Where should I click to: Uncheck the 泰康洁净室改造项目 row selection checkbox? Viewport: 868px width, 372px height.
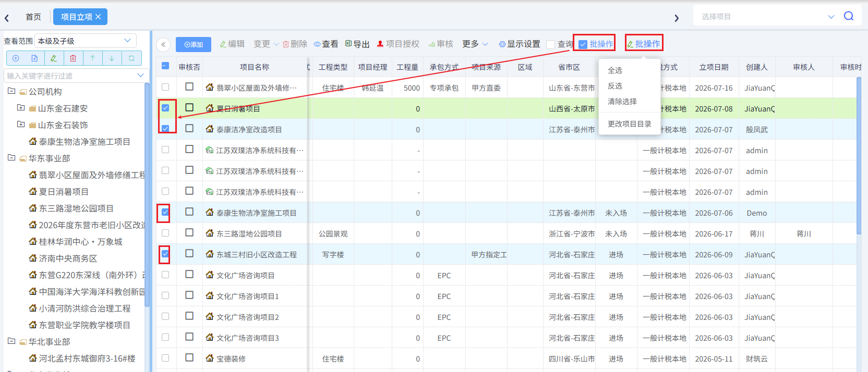(165, 129)
